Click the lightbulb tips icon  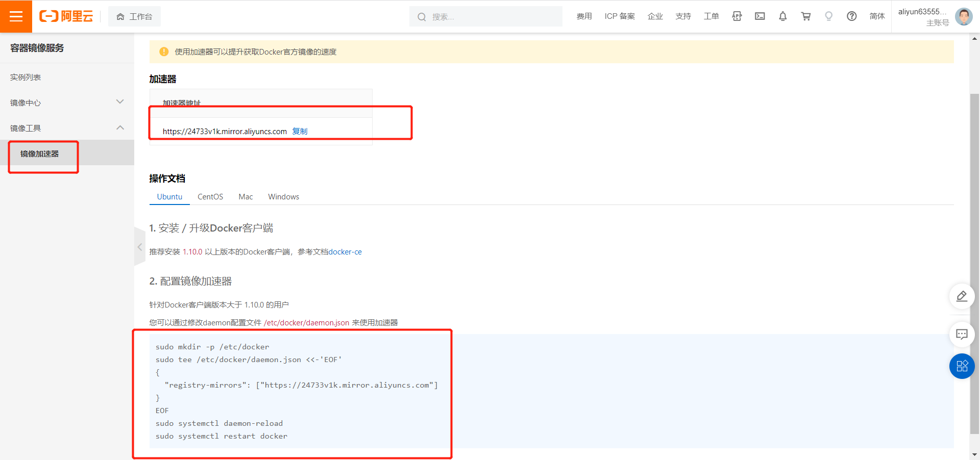[829, 16]
